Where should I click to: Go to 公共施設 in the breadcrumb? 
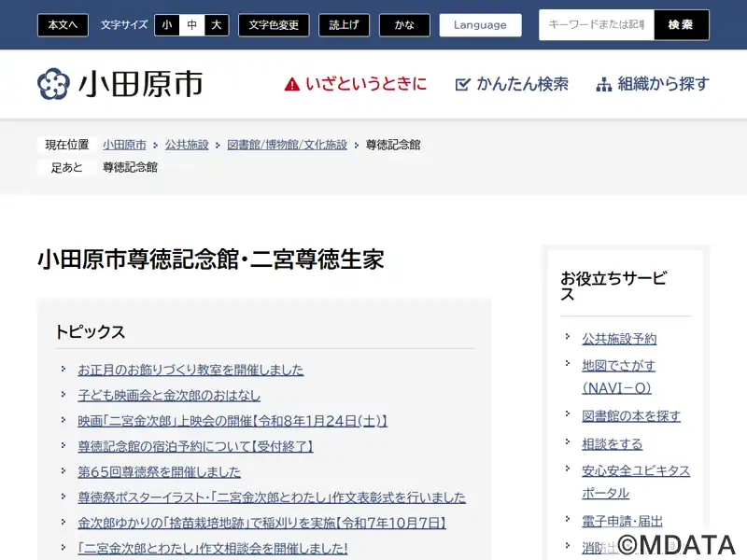pos(187,145)
